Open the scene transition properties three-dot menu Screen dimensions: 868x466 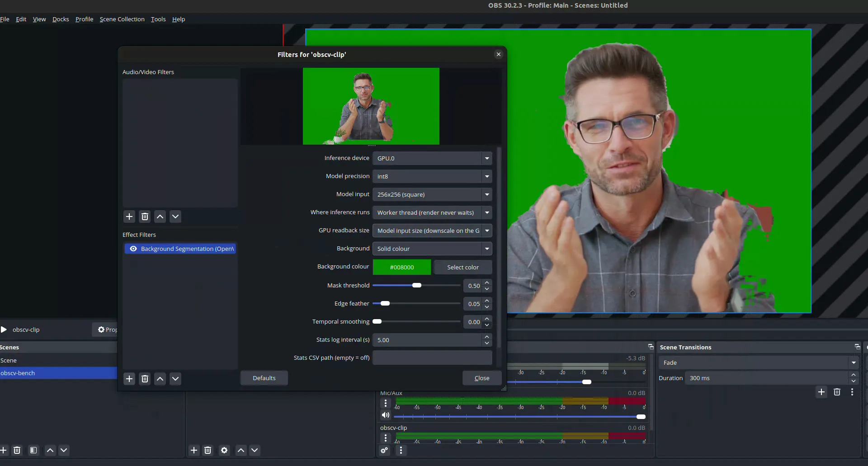tap(852, 392)
